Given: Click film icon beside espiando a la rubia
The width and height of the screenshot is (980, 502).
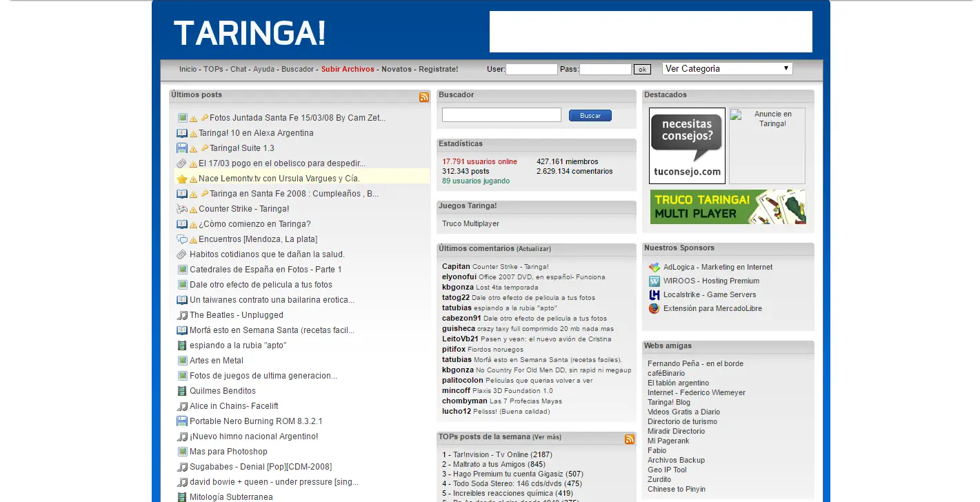Looking at the screenshot, I should [182, 345].
